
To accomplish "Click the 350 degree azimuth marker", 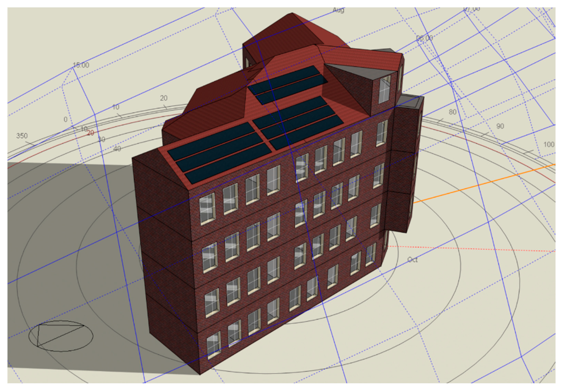I will point(22,136).
